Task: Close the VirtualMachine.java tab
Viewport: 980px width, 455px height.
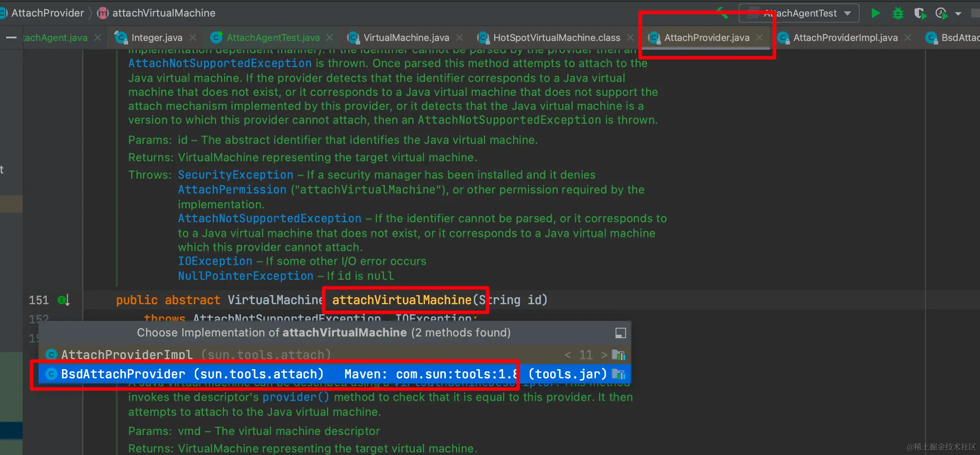Action: [x=459, y=38]
